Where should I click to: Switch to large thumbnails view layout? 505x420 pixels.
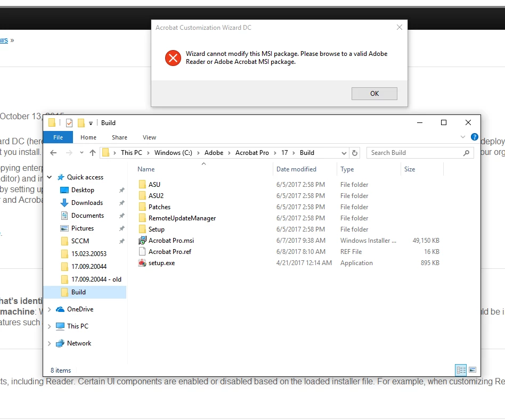tap(473, 370)
